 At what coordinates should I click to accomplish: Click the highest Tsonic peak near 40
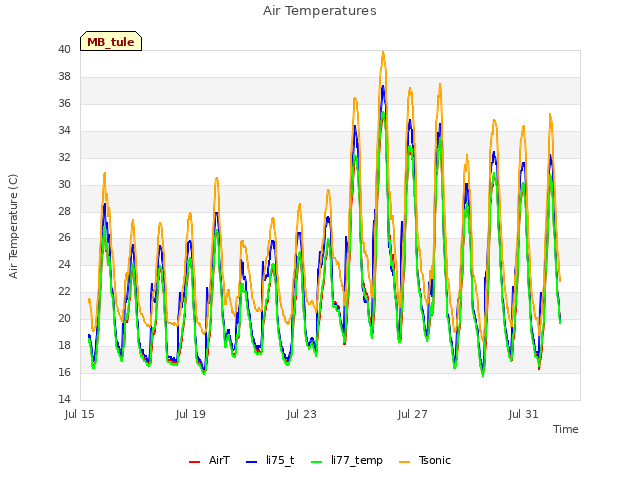coord(383,53)
